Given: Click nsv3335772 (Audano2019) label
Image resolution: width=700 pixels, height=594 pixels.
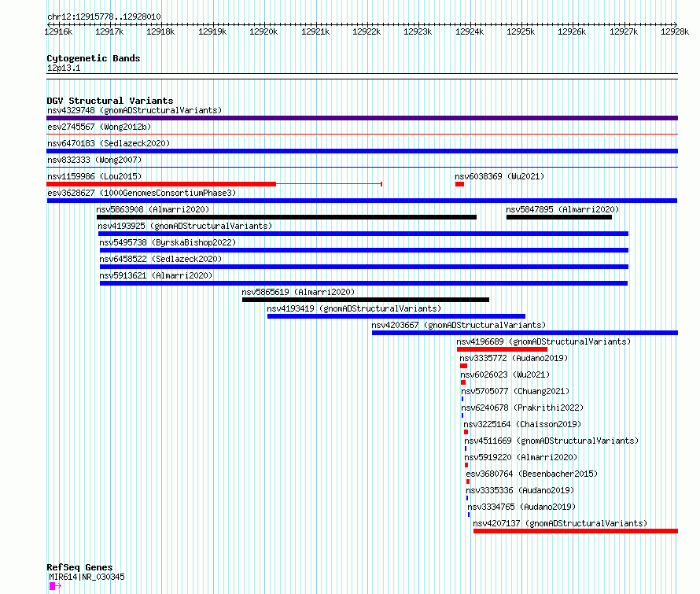Looking at the screenshot, I should (514, 358).
